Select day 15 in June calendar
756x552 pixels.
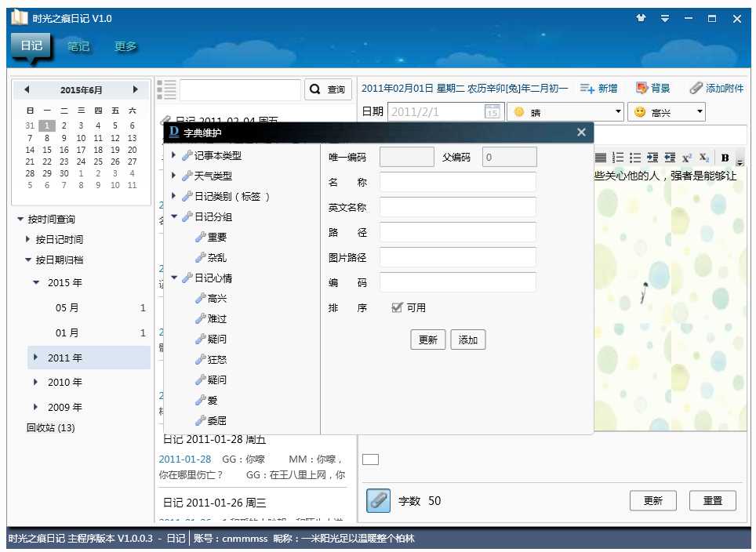click(47, 150)
